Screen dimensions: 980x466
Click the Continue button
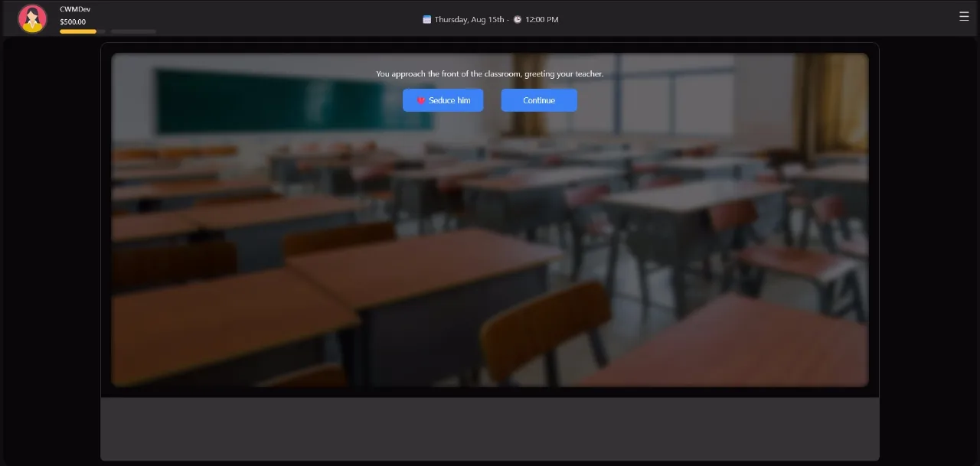538,100
